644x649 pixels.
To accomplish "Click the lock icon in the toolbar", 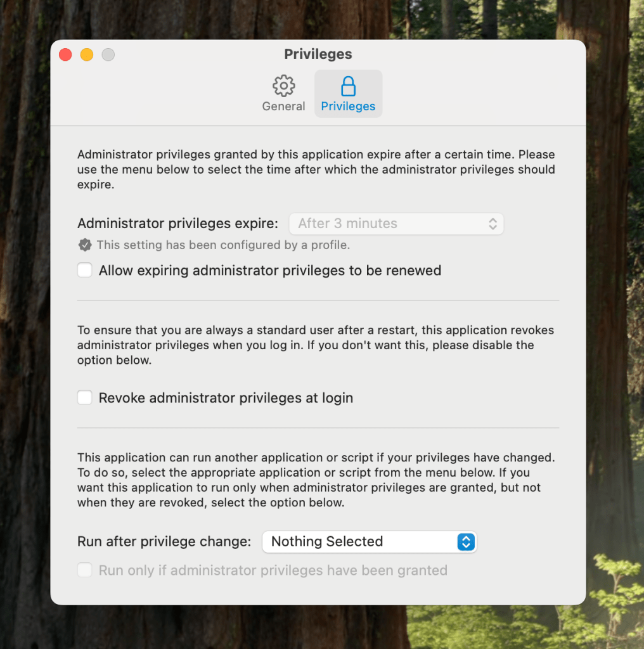I will (x=348, y=86).
